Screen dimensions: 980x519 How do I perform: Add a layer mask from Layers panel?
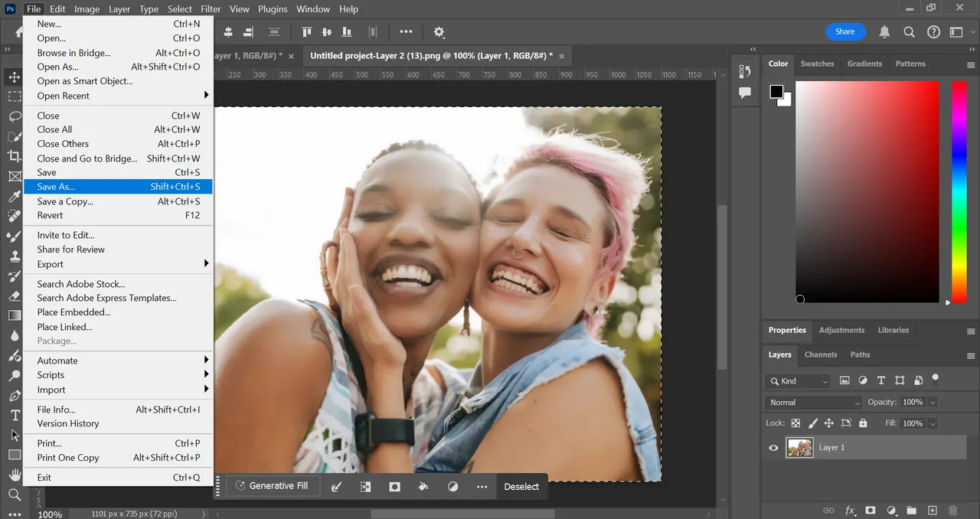coord(871,510)
